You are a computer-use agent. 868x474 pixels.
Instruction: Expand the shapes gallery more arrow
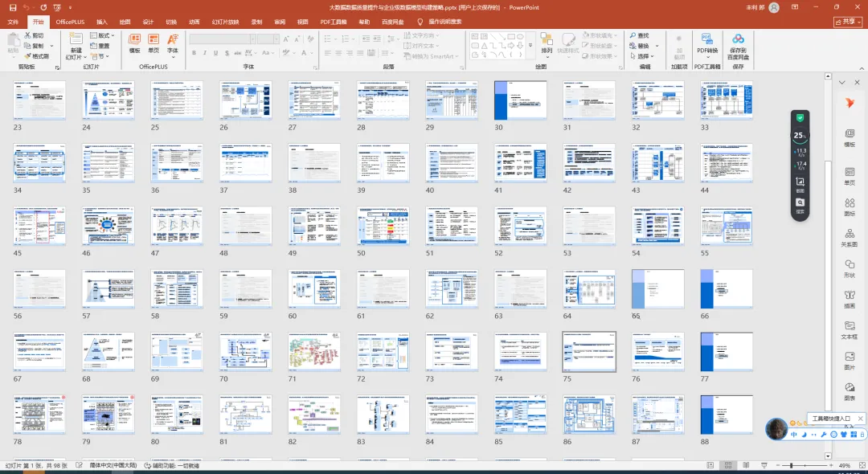click(x=530, y=45)
